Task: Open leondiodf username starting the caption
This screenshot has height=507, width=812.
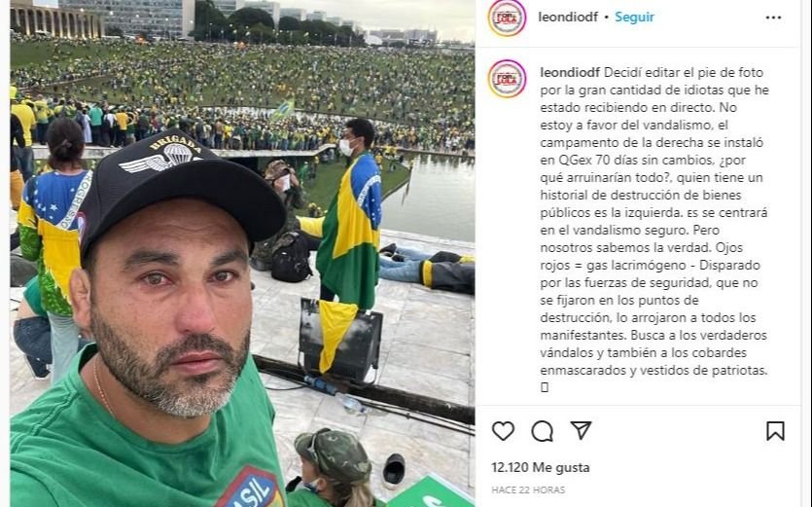Action: pos(570,73)
